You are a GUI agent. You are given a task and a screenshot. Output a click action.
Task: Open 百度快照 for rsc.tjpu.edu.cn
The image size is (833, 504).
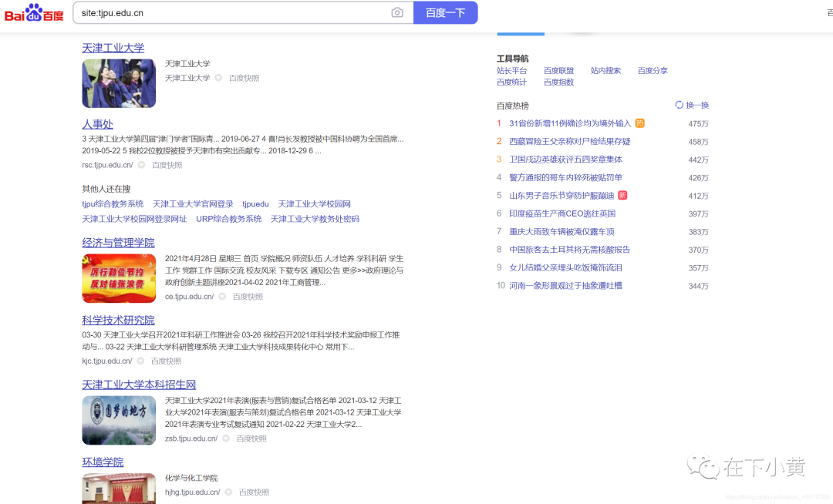click(x=167, y=165)
